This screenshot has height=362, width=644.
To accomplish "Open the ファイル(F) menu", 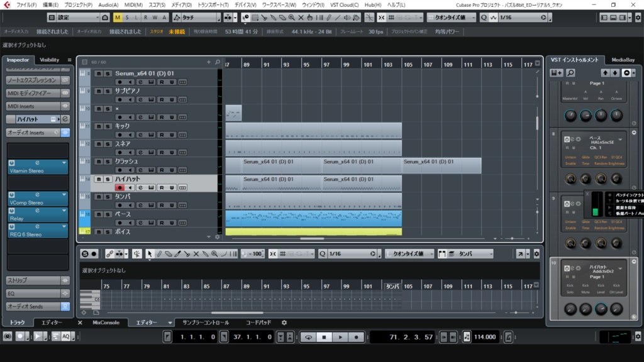I will (x=26, y=5).
